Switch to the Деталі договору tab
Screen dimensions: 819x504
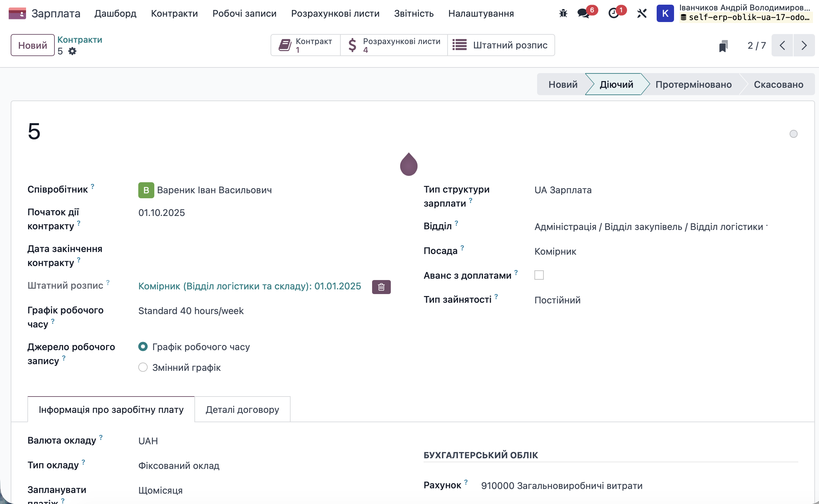pos(242,409)
